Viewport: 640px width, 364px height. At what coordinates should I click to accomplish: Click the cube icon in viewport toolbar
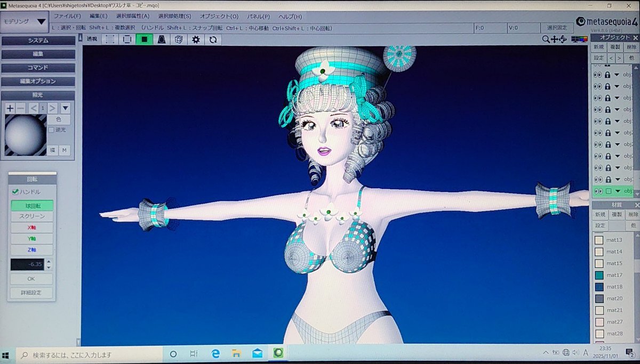coord(179,39)
